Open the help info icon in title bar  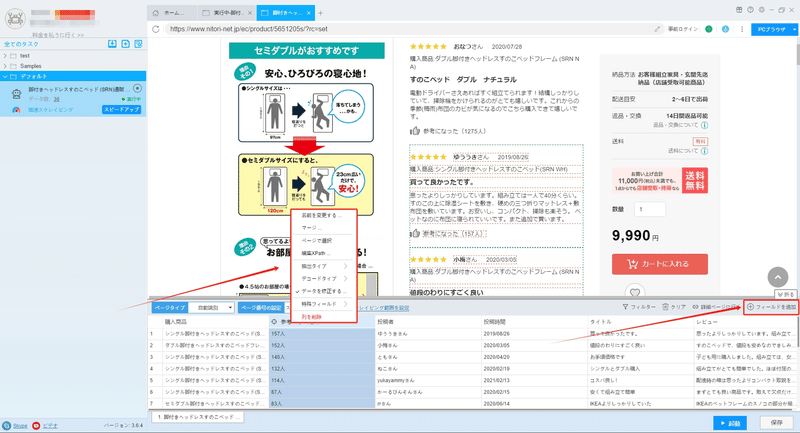coord(751,10)
